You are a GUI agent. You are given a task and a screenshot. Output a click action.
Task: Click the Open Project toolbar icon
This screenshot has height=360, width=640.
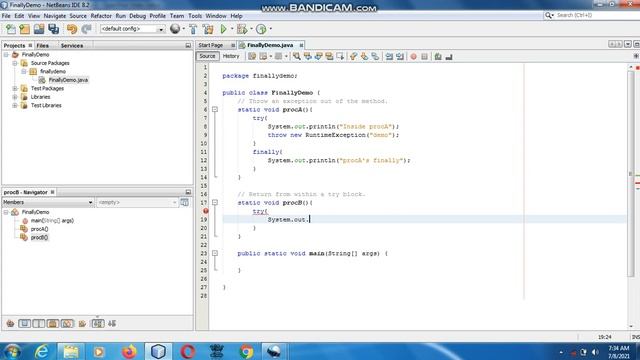[x=39, y=29]
